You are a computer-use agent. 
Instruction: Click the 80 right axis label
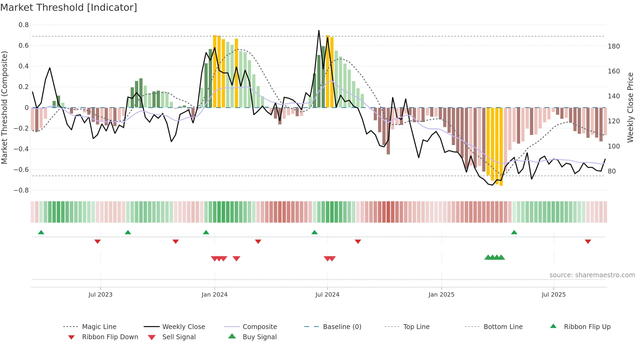click(612, 171)
